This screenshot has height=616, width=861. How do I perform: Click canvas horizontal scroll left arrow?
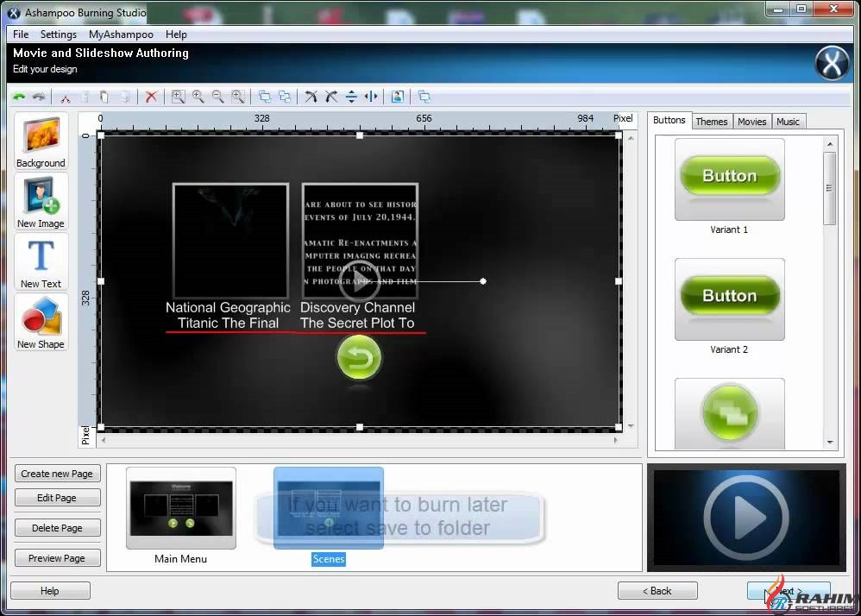(104, 440)
